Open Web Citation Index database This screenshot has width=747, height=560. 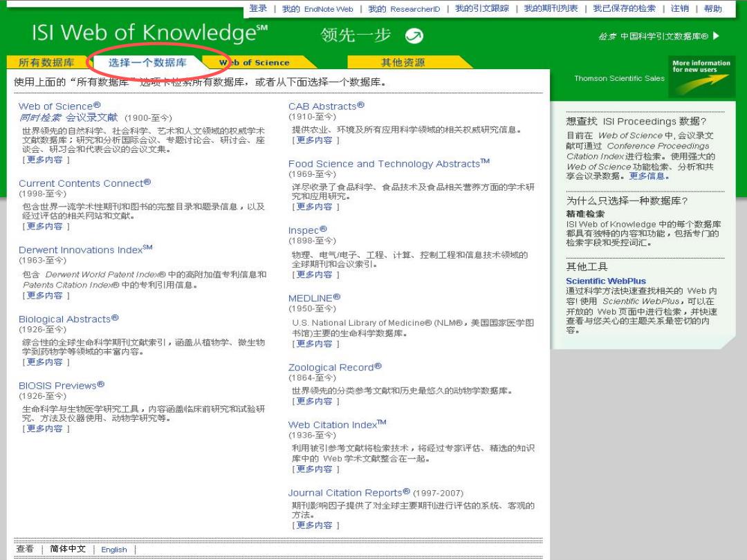[338, 424]
